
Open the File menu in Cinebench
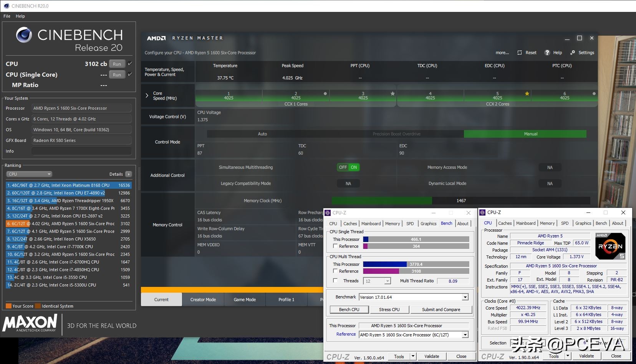pyautogui.click(x=7, y=16)
